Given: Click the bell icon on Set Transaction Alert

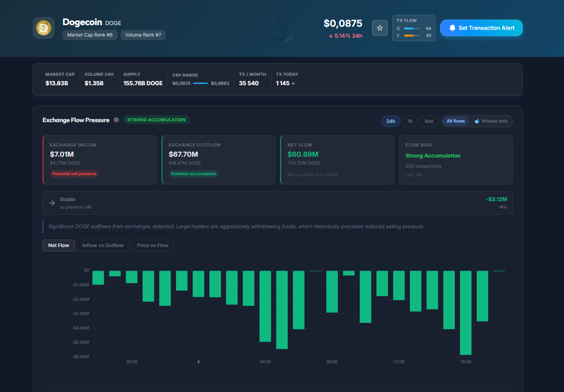Looking at the screenshot, I should [x=452, y=28].
